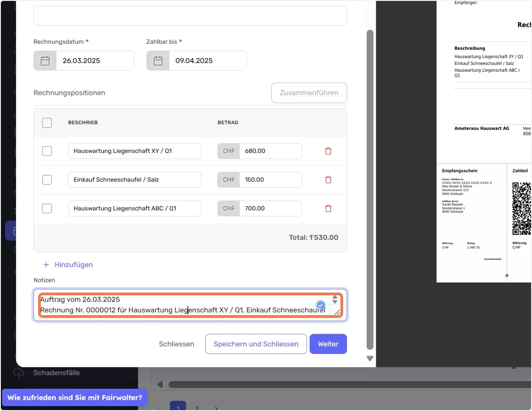Edit description Hauswartung Liegenschaft ABC / Q1
The width and height of the screenshot is (532, 411).
[x=135, y=208]
